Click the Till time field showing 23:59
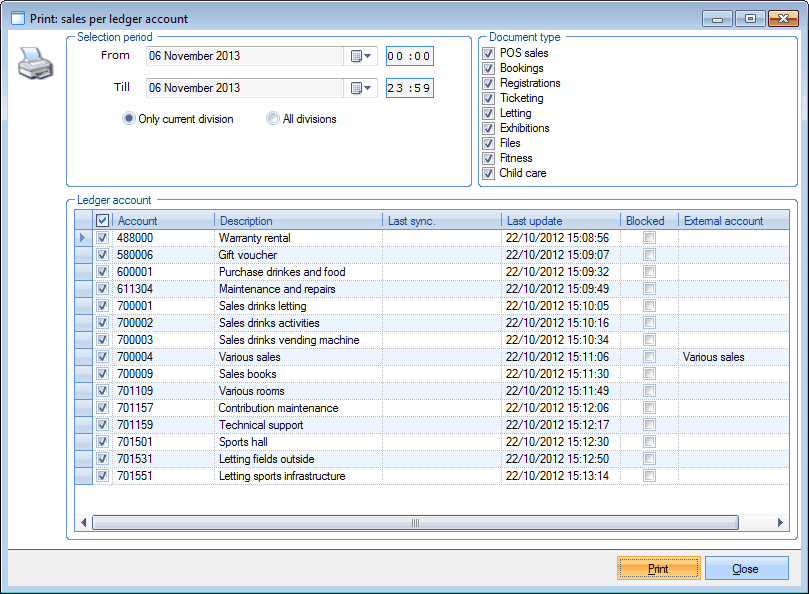The height and width of the screenshot is (594, 809). (409, 88)
